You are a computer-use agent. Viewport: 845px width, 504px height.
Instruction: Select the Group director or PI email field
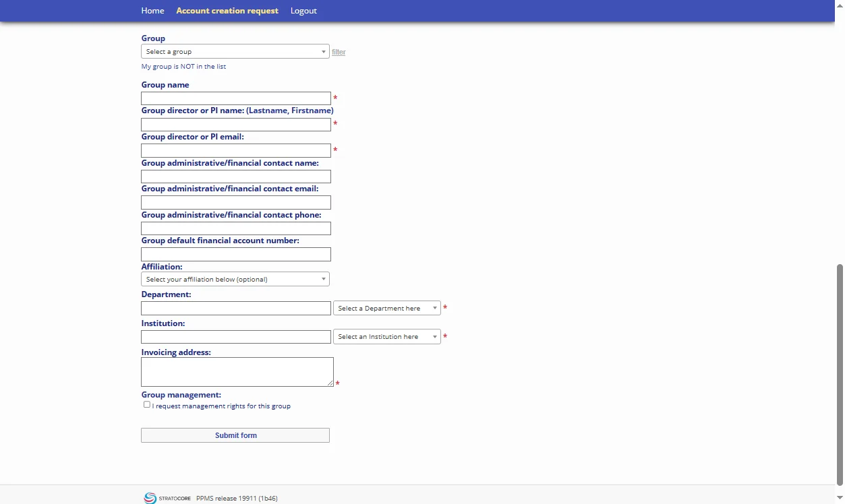[x=235, y=150]
